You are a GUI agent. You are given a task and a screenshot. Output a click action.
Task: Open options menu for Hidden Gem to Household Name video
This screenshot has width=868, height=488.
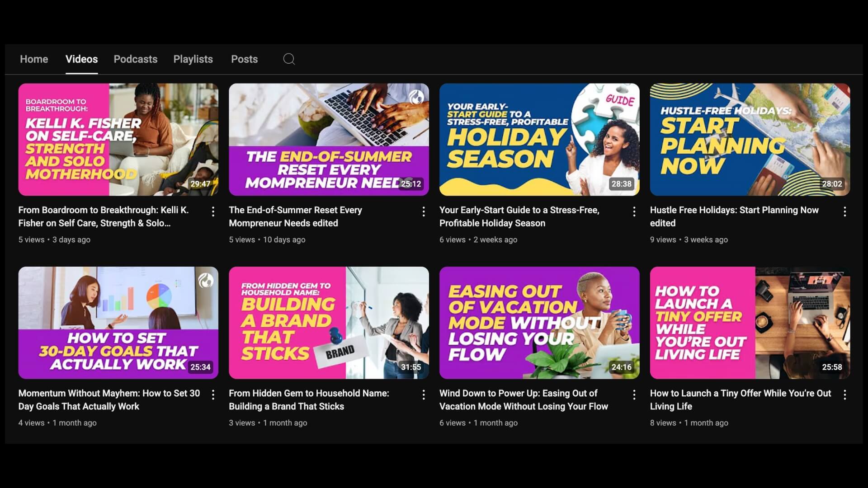(x=424, y=395)
